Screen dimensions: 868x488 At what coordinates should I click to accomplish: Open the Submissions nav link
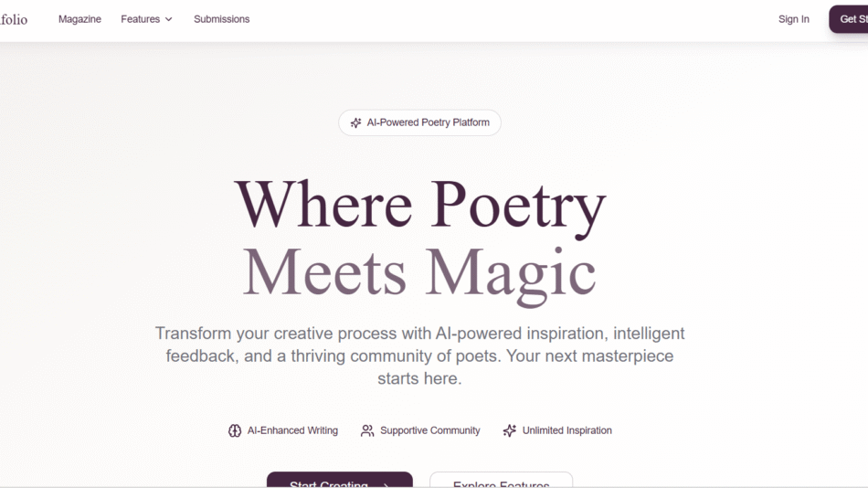click(221, 19)
